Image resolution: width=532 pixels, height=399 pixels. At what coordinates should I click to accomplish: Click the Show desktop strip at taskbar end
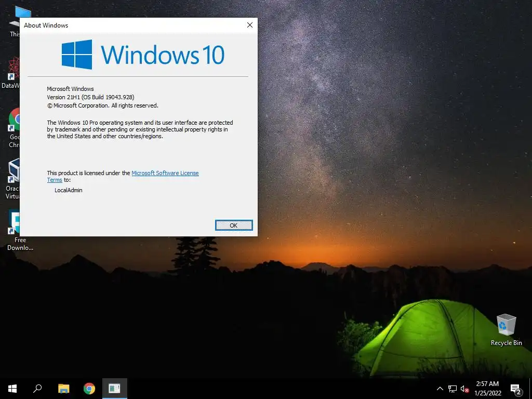coord(530,389)
